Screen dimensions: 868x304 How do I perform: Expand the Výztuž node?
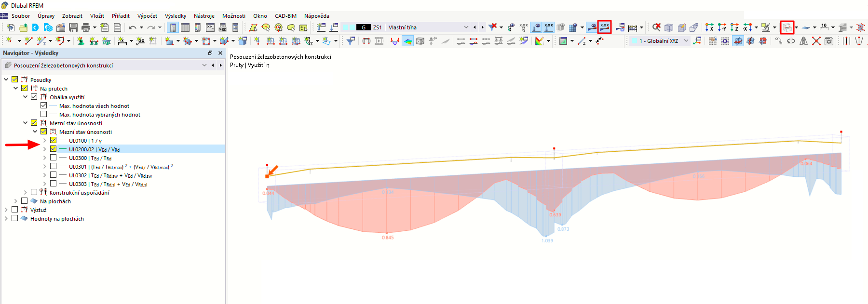(6, 210)
